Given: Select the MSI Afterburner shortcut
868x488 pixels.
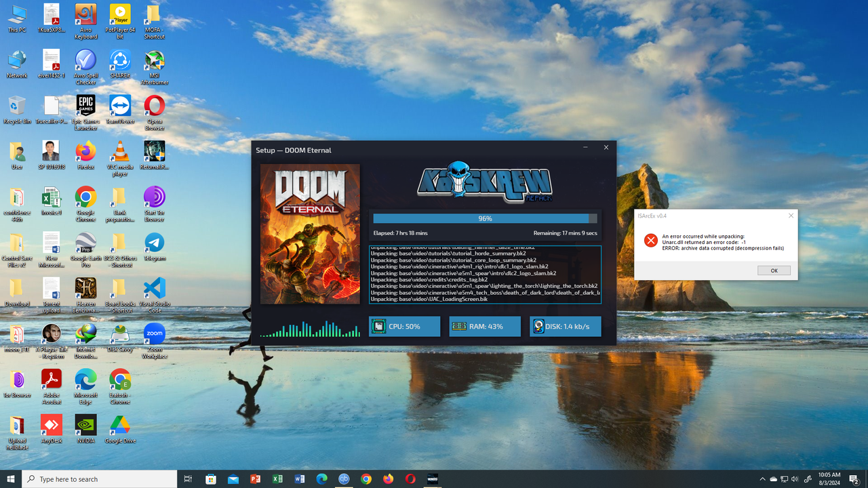Looking at the screenshot, I should 155,67.
